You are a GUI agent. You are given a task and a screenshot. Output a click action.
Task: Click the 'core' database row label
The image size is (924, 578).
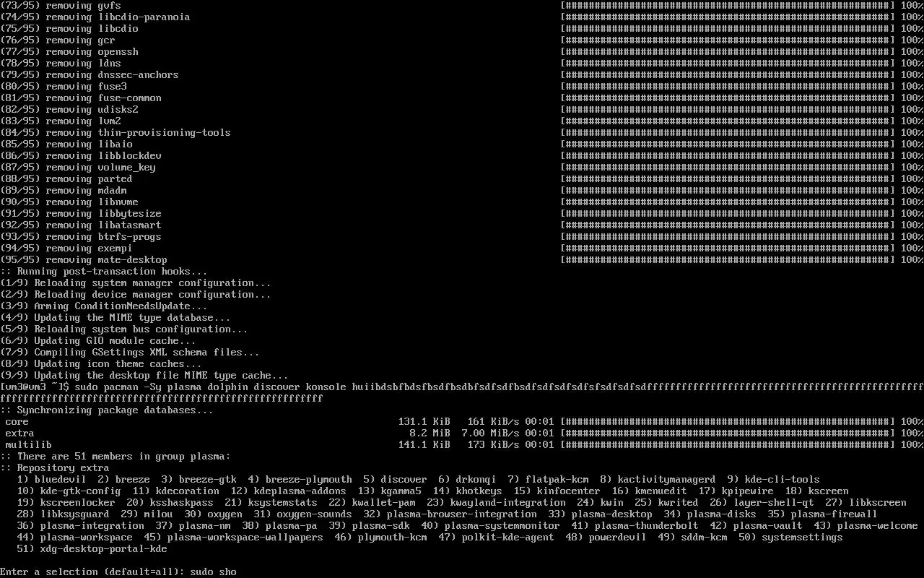[x=17, y=421]
